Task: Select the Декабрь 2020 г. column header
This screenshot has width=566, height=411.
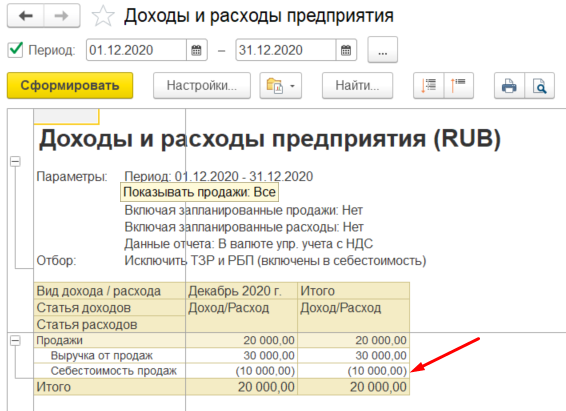Action: (241, 291)
